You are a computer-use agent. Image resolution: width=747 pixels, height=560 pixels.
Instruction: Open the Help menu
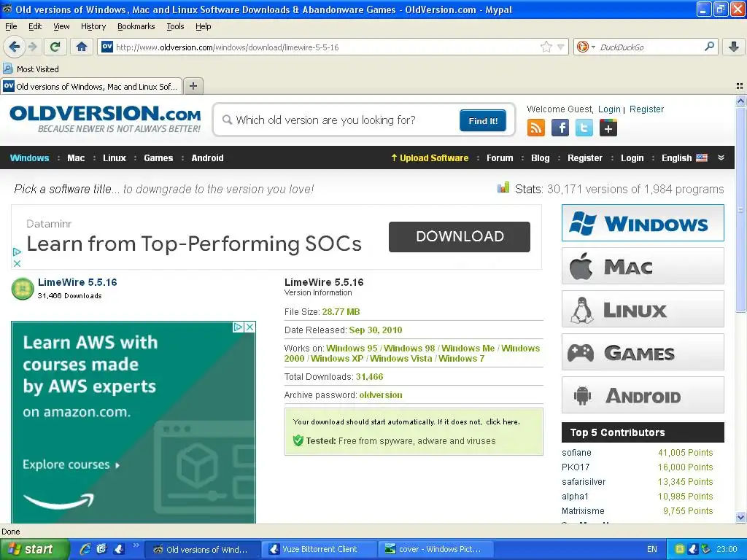(203, 26)
